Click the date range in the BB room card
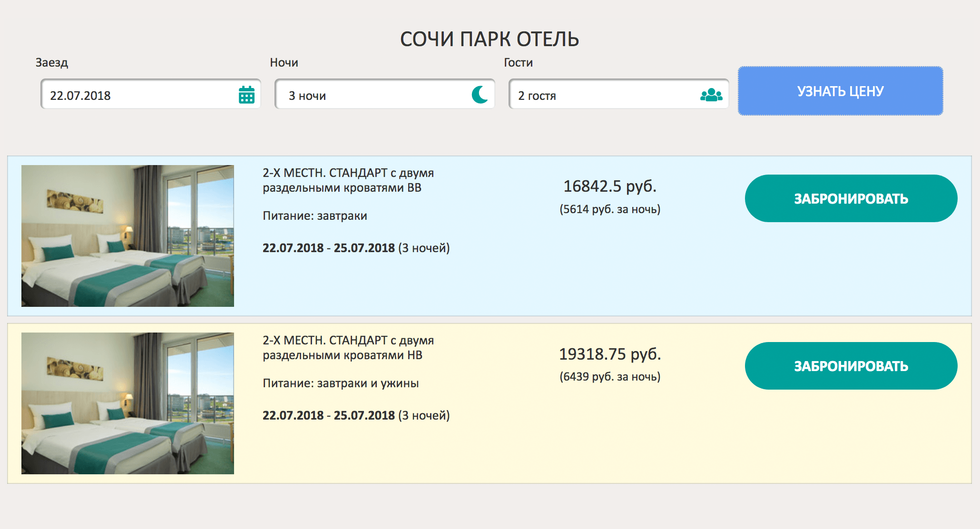The height and width of the screenshot is (529, 980). point(356,248)
